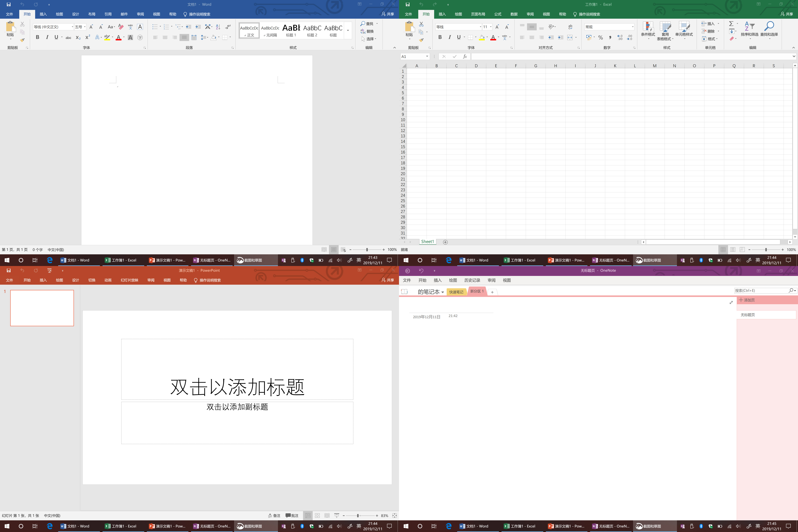Toggle subscript in Word ribbon
Screen dimensions: 798x532
click(78, 38)
